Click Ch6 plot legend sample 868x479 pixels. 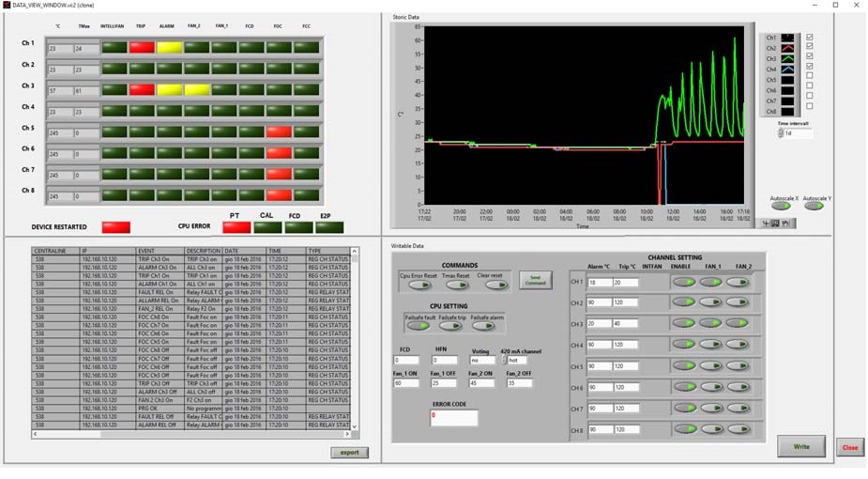[787, 90]
